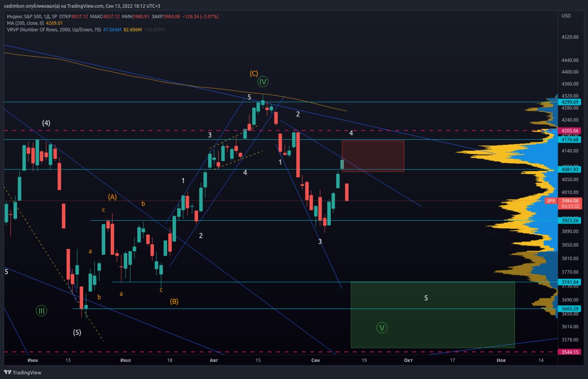Image resolution: width=588 pixels, height=379 pixels.
Task: Click the Ноя date axis label
Action: (x=501, y=360)
